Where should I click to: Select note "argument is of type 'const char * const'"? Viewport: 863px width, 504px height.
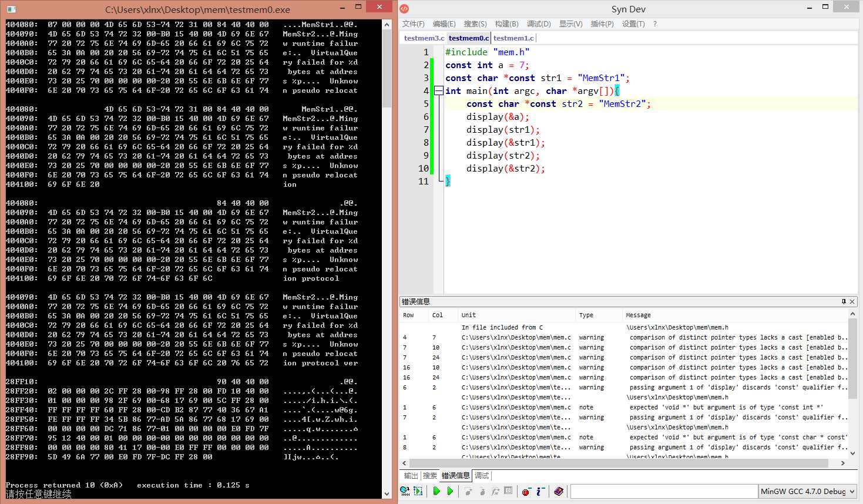(624, 438)
